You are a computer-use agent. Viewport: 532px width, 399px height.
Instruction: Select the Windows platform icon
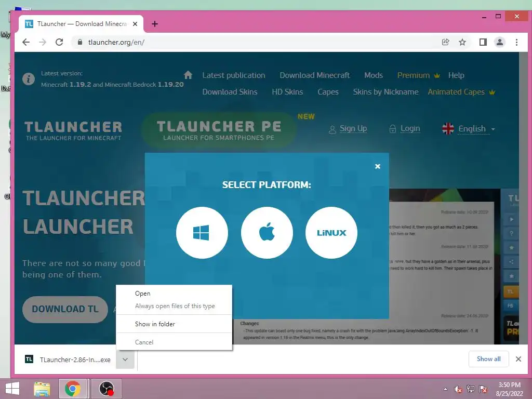pos(202,233)
